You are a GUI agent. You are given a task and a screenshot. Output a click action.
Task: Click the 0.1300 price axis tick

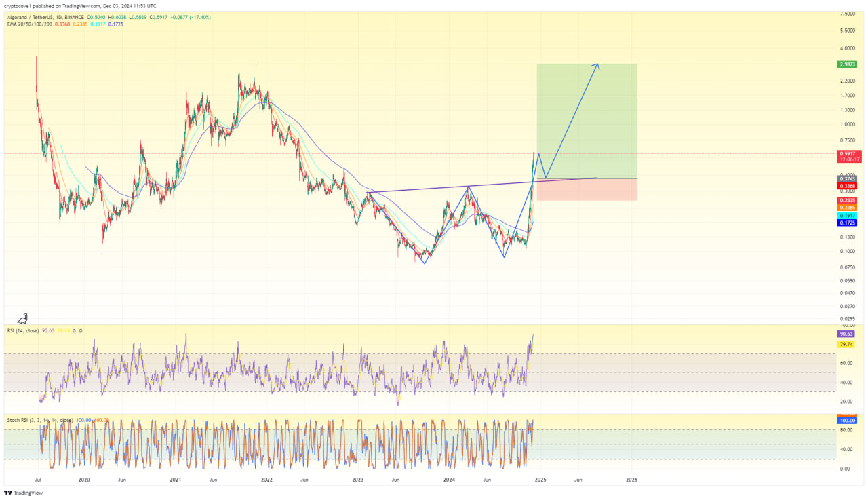(847, 237)
